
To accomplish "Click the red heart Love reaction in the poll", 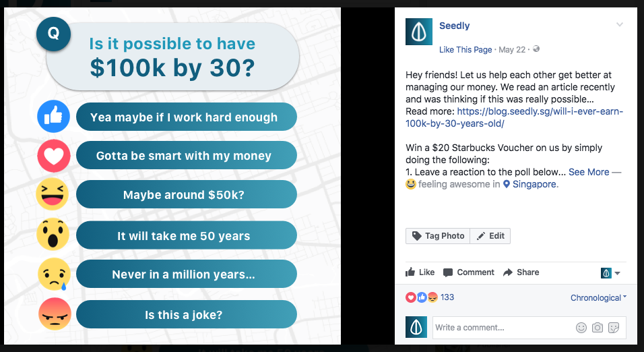I will 54,156.
